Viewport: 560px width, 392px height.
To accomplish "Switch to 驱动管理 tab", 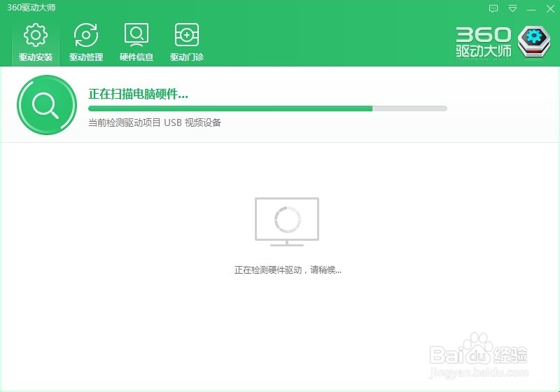I will [86, 42].
